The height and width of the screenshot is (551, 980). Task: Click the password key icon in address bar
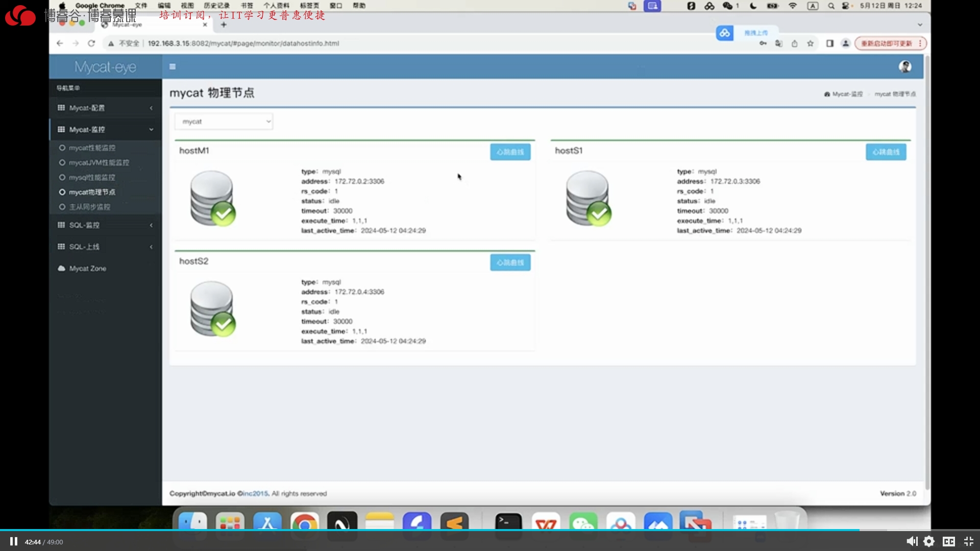coord(763,43)
